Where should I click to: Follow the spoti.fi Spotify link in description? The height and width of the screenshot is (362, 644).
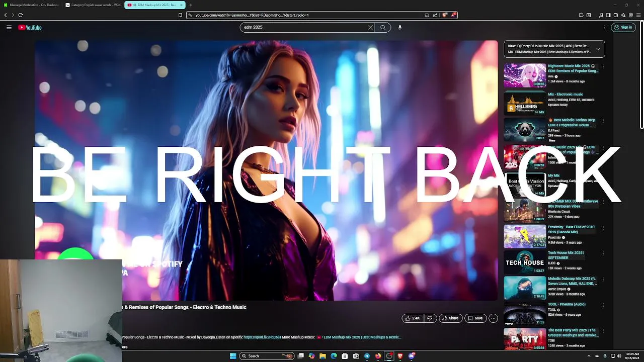pos(262,337)
